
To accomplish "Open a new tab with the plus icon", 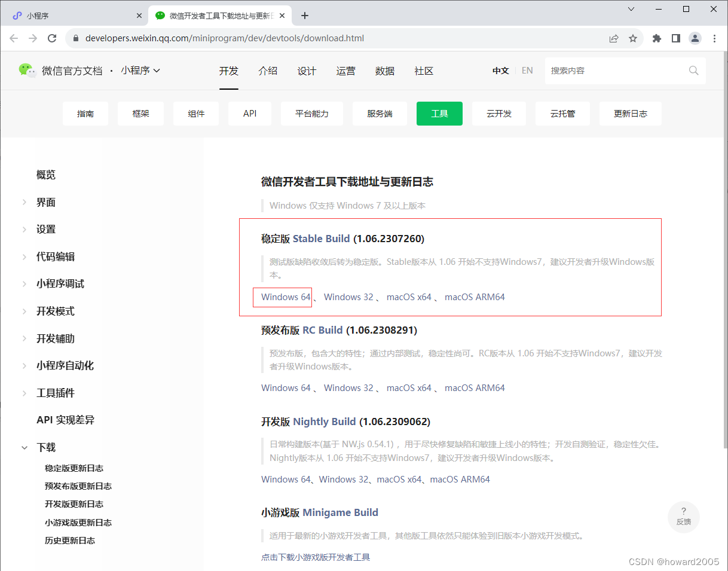I will click(x=305, y=15).
